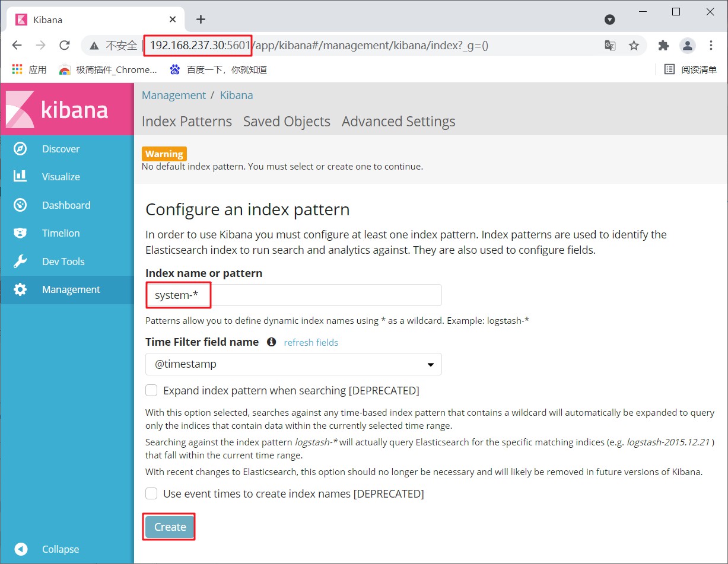Viewport: 728px width, 564px height.
Task: Click the Management breadcrumb link
Action: (x=174, y=95)
